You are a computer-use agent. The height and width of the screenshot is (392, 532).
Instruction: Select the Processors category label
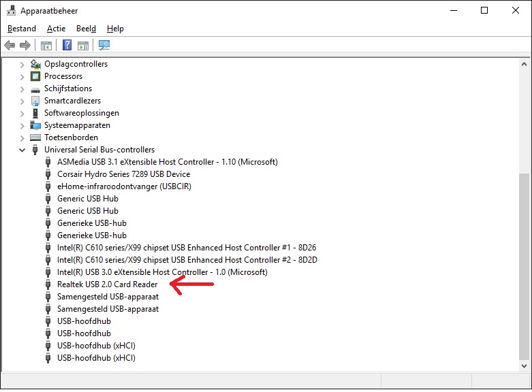point(63,76)
